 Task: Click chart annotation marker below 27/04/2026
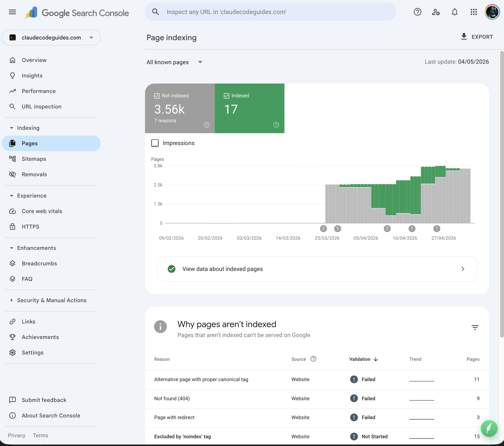pos(437,228)
